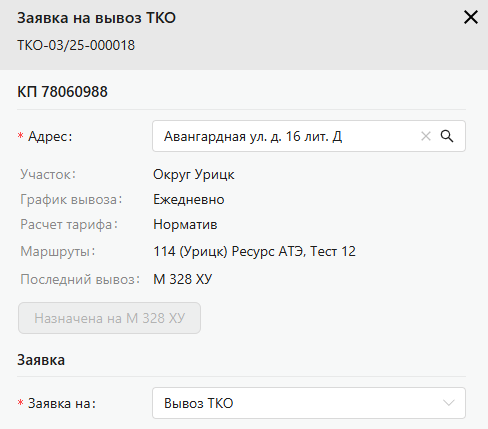Screen dimensions: 488x429
Task: Click the magnifier search icon in address field
Action: click(x=447, y=136)
